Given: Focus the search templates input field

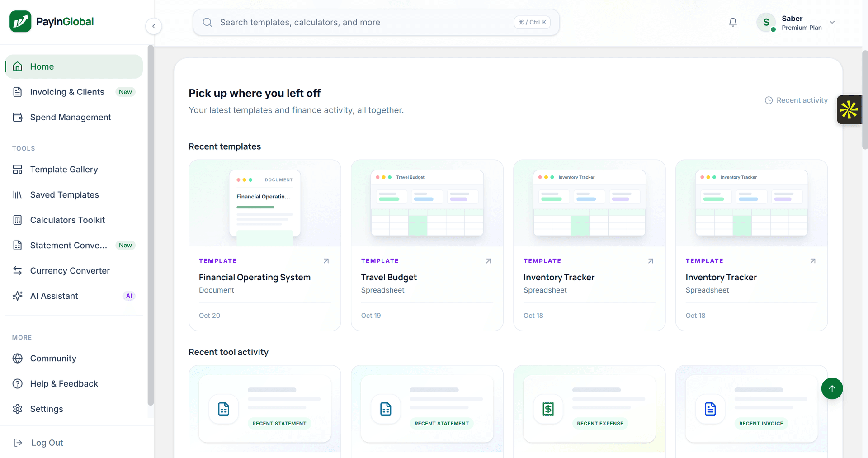Looking at the screenshot, I should [x=376, y=22].
